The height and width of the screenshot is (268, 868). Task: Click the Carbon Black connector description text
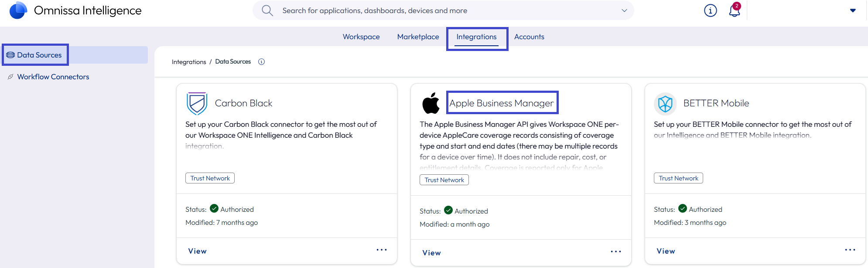[281, 135]
